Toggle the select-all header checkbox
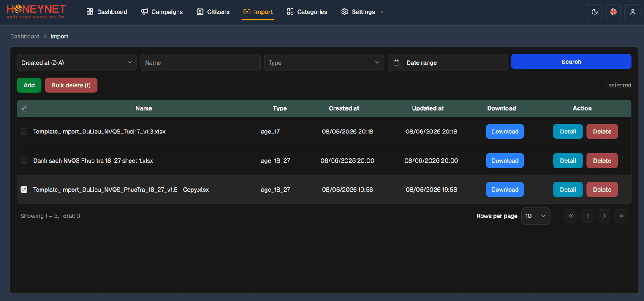This screenshot has width=644, height=301. 24,108
